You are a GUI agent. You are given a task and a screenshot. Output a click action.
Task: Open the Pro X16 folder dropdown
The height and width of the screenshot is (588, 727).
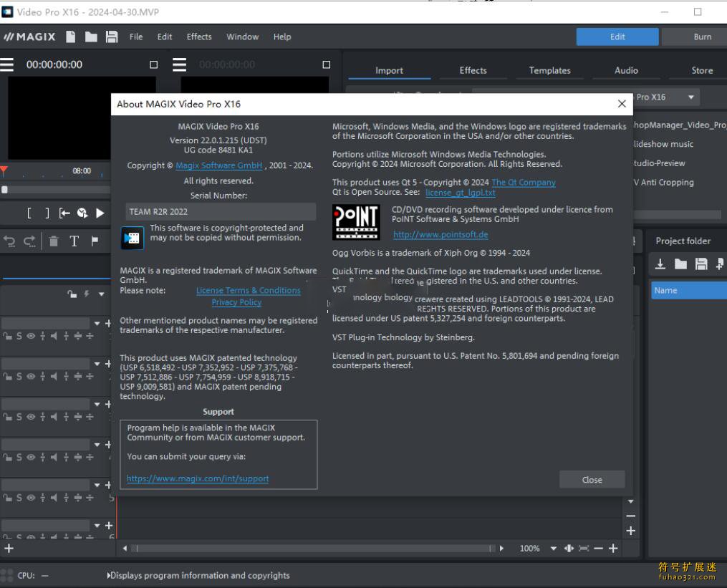pos(691,97)
